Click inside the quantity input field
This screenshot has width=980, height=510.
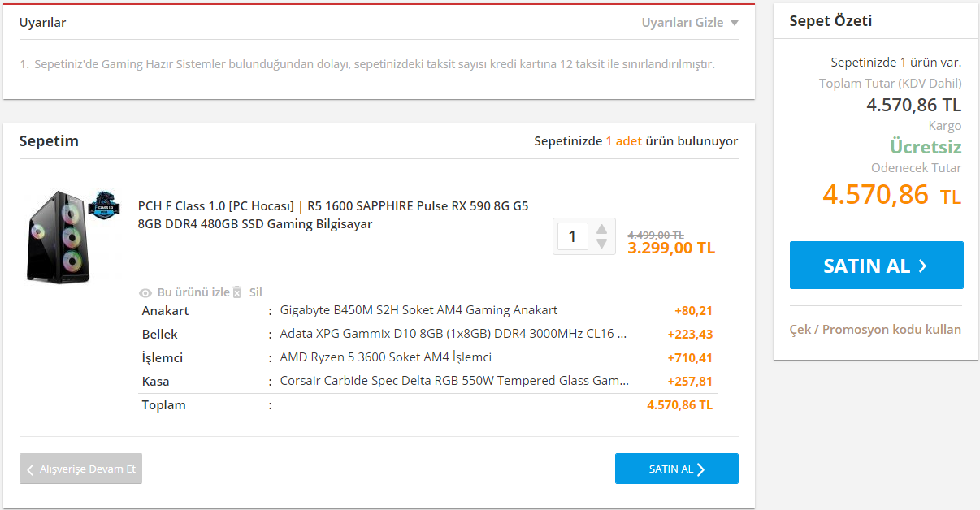coord(572,236)
